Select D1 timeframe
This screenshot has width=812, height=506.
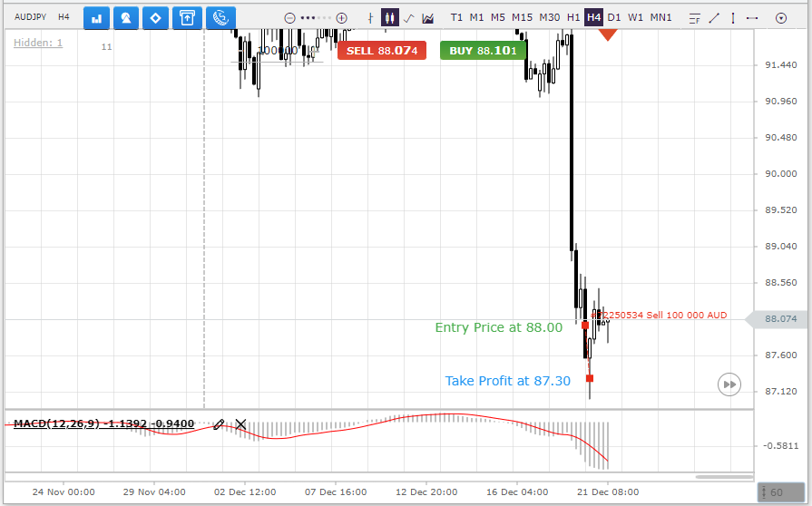[614, 17]
